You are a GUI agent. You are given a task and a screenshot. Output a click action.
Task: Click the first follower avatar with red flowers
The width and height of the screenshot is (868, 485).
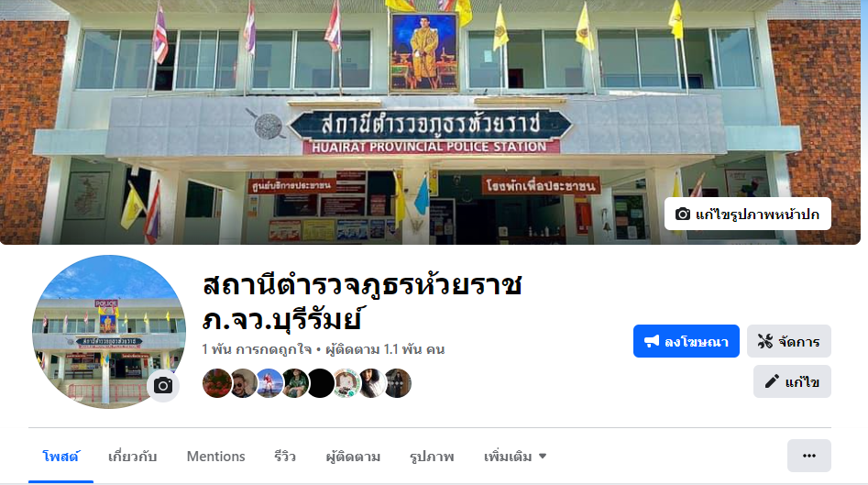216,383
